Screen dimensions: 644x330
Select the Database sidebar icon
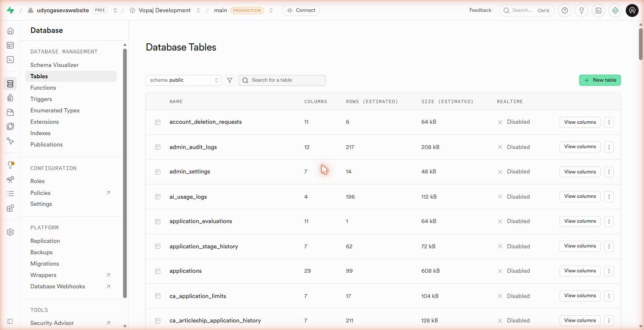(11, 84)
